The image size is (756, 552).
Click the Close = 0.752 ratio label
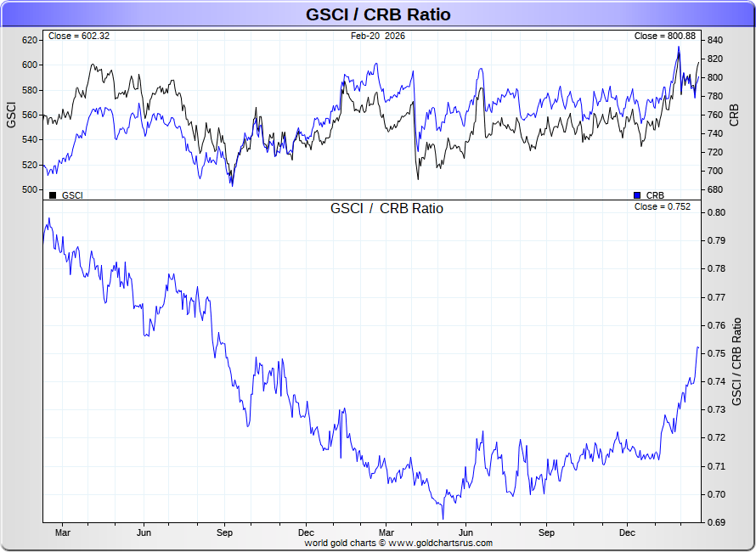tap(663, 207)
